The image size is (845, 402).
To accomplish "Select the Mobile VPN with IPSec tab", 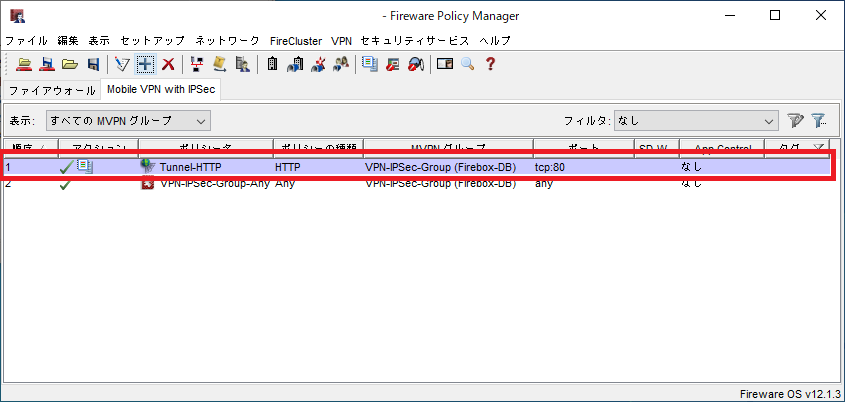I will coord(161,89).
